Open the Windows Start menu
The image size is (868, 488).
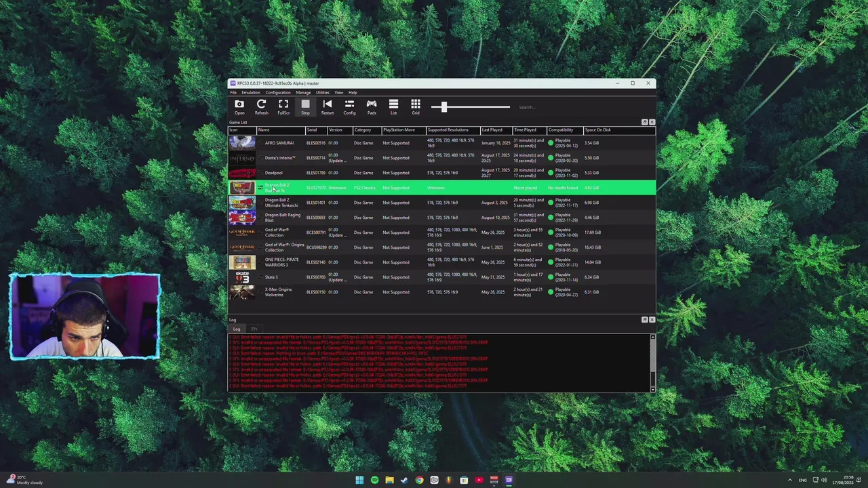tap(359, 480)
